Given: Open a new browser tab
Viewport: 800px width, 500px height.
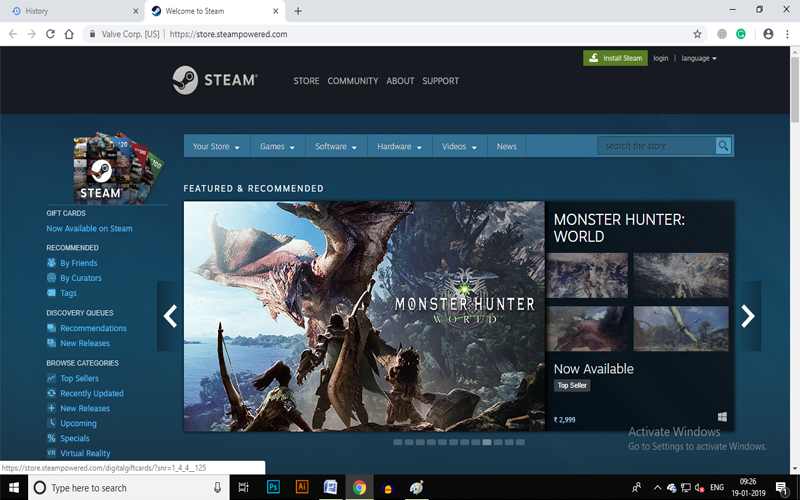Looking at the screenshot, I should [x=298, y=11].
